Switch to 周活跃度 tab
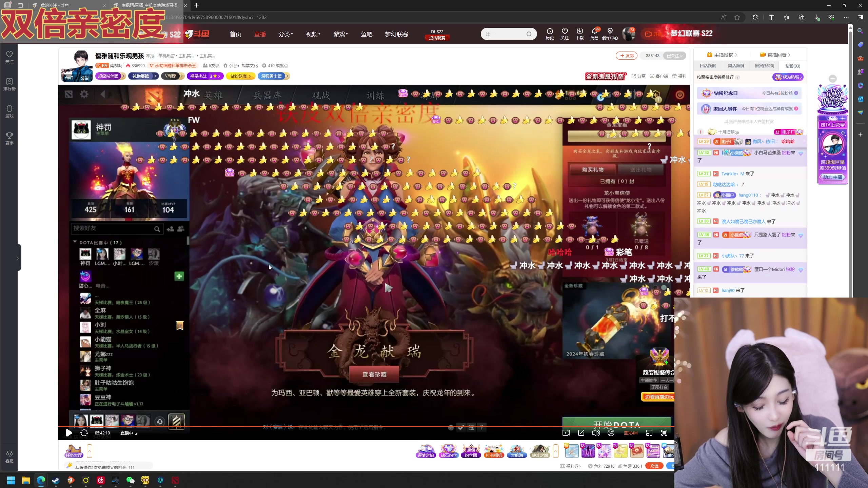The width and height of the screenshot is (868, 488). (x=736, y=66)
